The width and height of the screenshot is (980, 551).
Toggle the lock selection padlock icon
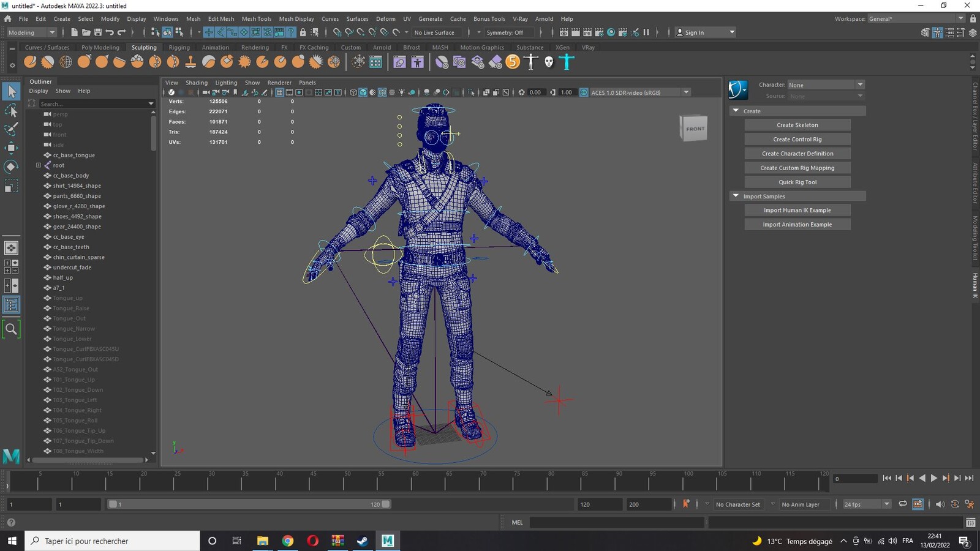tap(303, 32)
